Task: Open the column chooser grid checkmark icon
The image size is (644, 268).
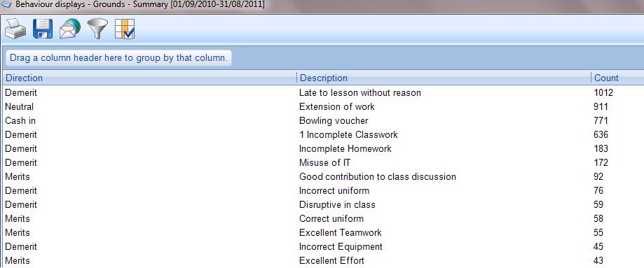Action: pyautogui.click(x=125, y=29)
